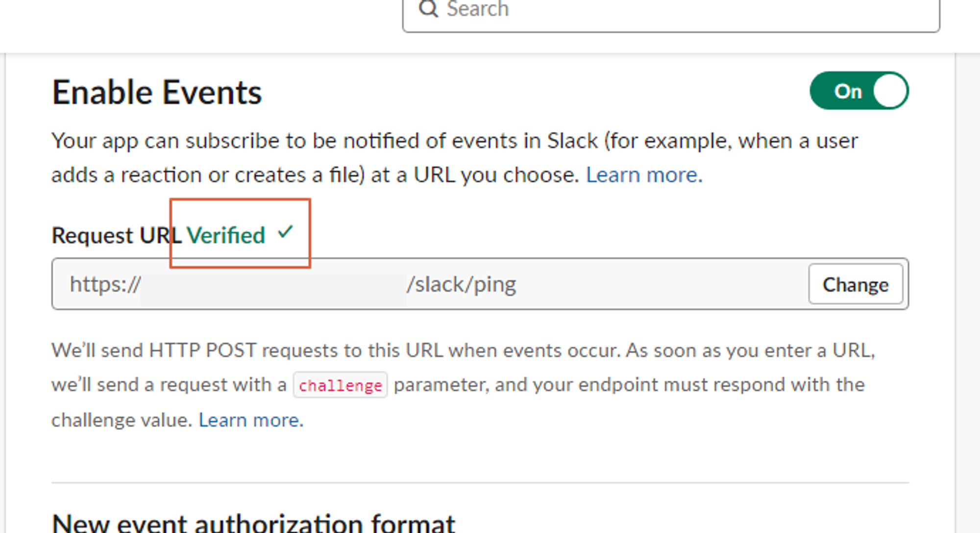Click Change to update Request URL
The width and height of the screenshot is (980, 533).
coord(855,283)
